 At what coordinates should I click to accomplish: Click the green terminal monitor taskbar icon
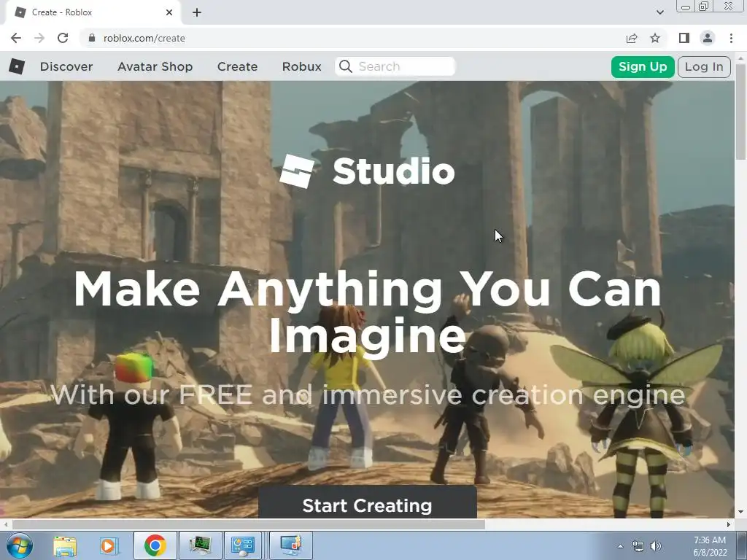click(x=200, y=545)
